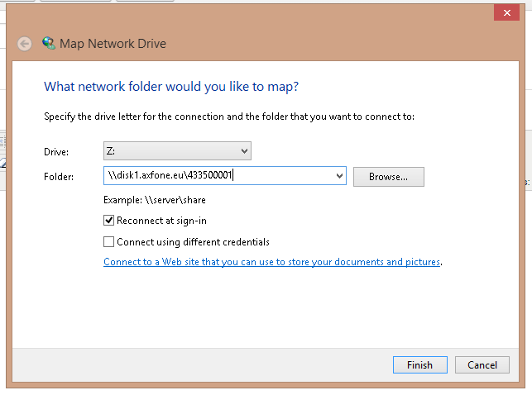532x395 pixels.
Task: Click the 'Connect using different credentials' label text
Action: click(193, 242)
